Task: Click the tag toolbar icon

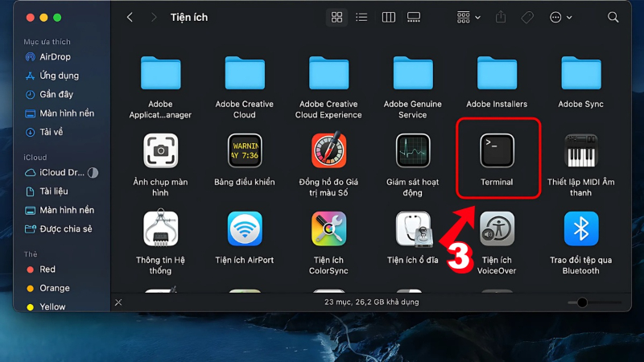Action: [x=527, y=17]
